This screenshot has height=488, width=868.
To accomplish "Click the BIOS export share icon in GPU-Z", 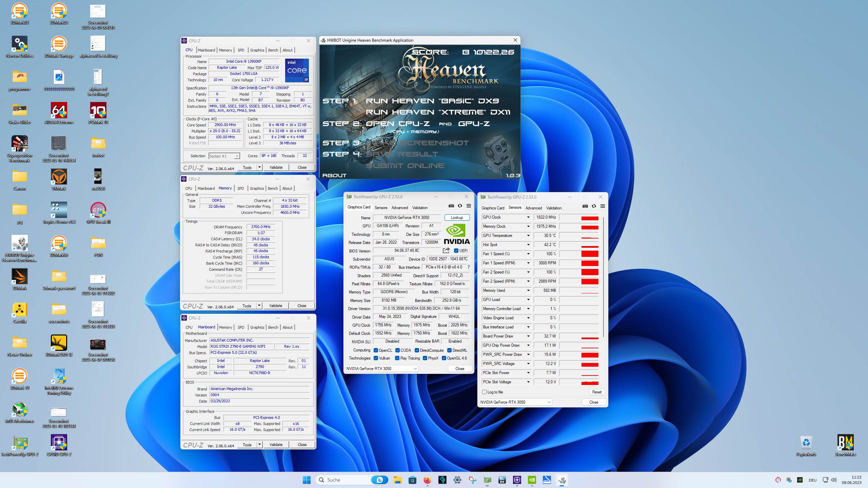I will [x=446, y=250].
